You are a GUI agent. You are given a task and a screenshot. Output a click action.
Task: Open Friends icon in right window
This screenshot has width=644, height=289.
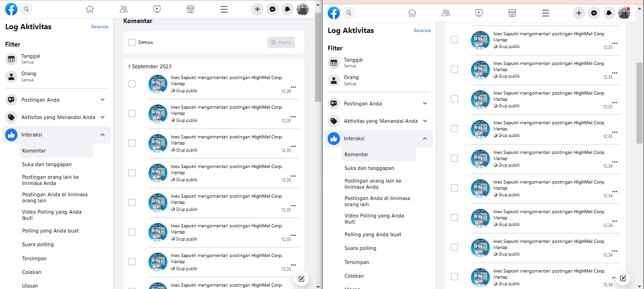pos(446,13)
